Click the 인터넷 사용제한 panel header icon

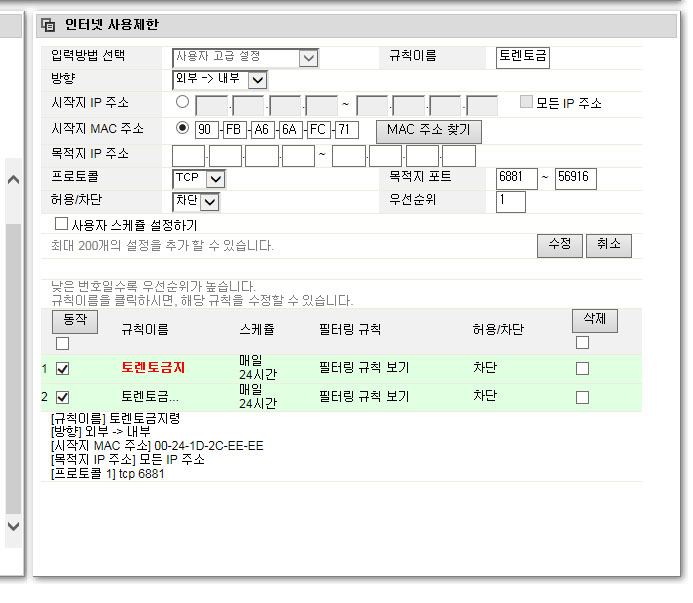click(48, 25)
